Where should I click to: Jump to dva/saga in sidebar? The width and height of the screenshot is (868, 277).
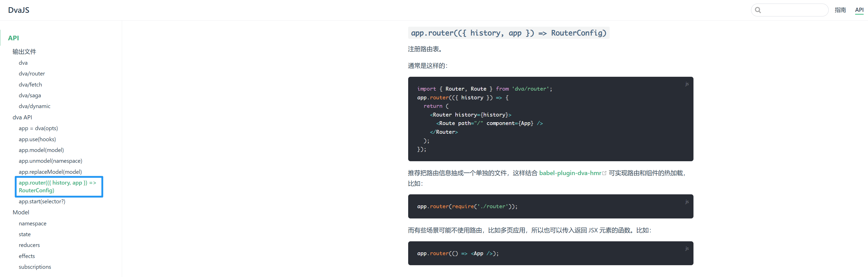click(x=30, y=95)
